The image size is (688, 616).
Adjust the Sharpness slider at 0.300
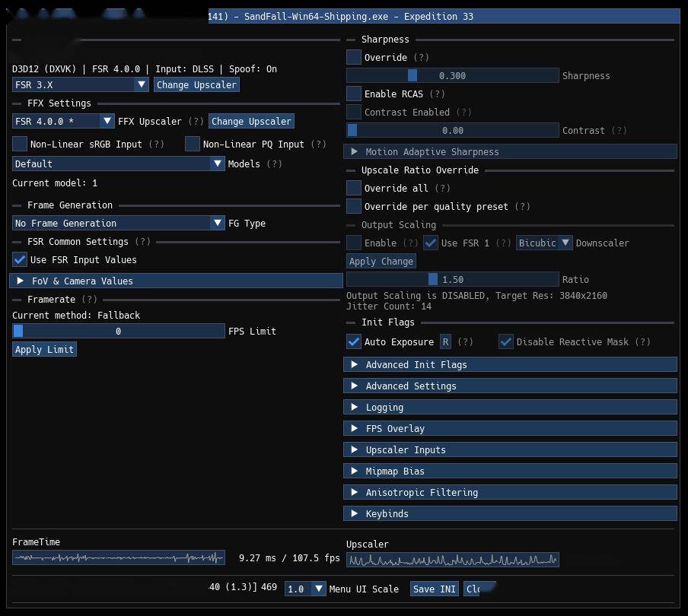pos(452,75)
